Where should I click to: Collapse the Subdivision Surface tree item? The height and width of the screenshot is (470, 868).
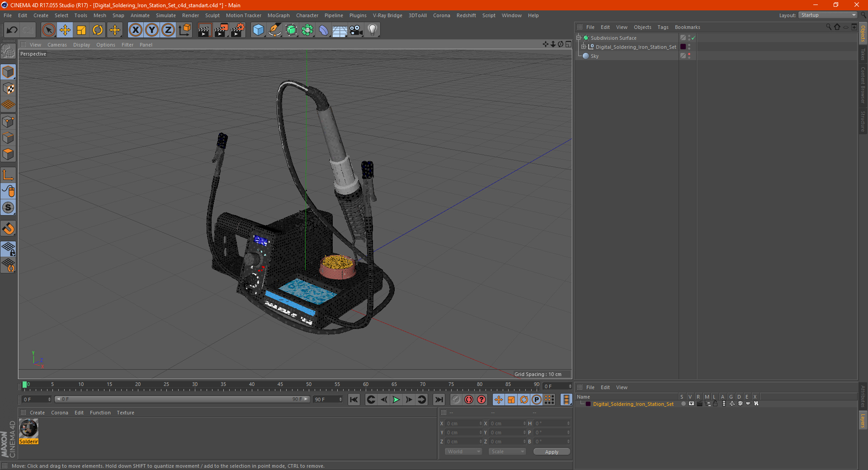pyautogui.click(x=578, y=38)
